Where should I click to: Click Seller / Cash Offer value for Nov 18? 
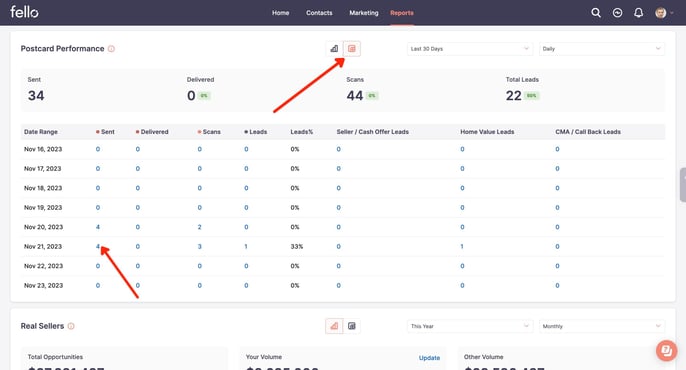(339, 188)
